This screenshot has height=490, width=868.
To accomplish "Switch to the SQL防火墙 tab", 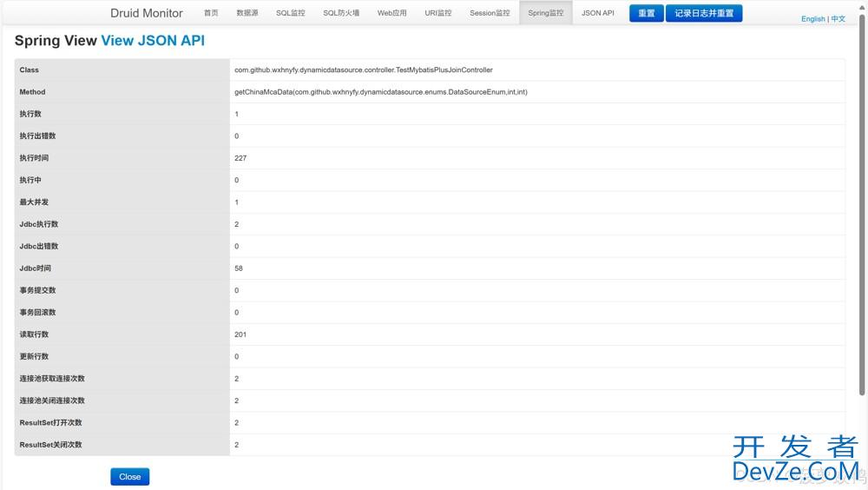I will point(341,13).
